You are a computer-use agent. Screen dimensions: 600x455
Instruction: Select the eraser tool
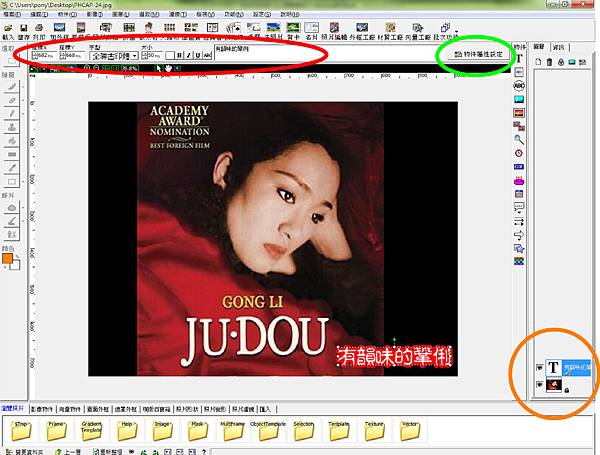click(12, 100)
